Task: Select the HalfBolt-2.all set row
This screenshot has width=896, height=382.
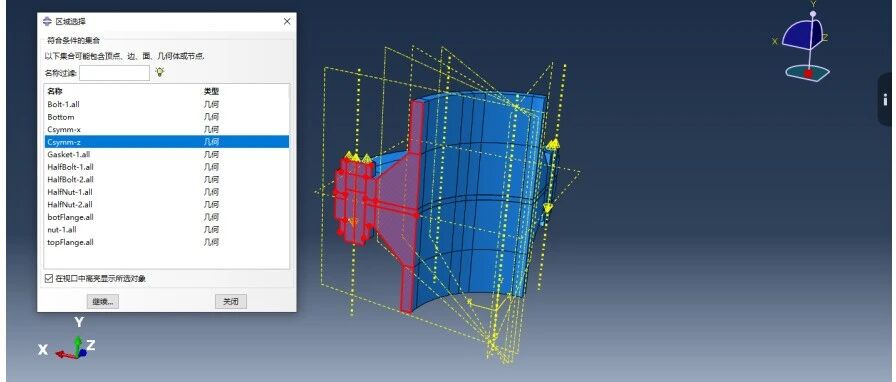Action: click(166, 180)
